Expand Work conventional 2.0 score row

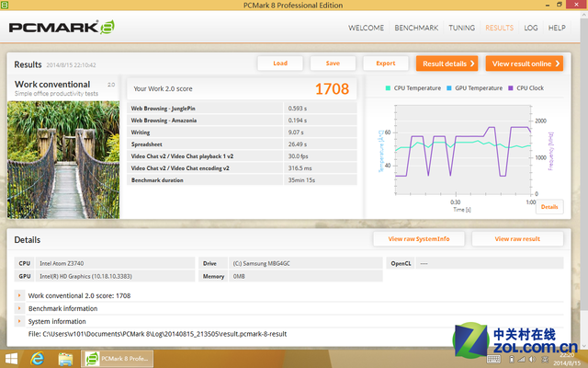[x=19, y=295]
